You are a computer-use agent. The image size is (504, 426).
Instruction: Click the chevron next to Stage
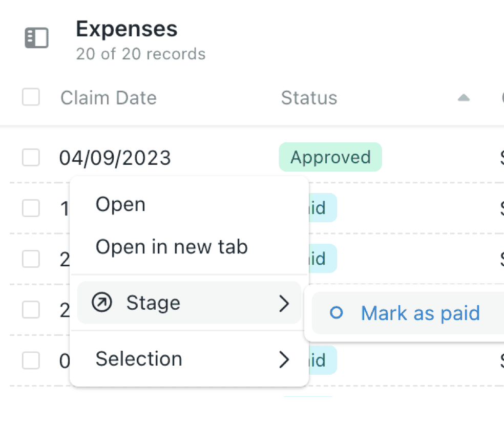[285, 303]
